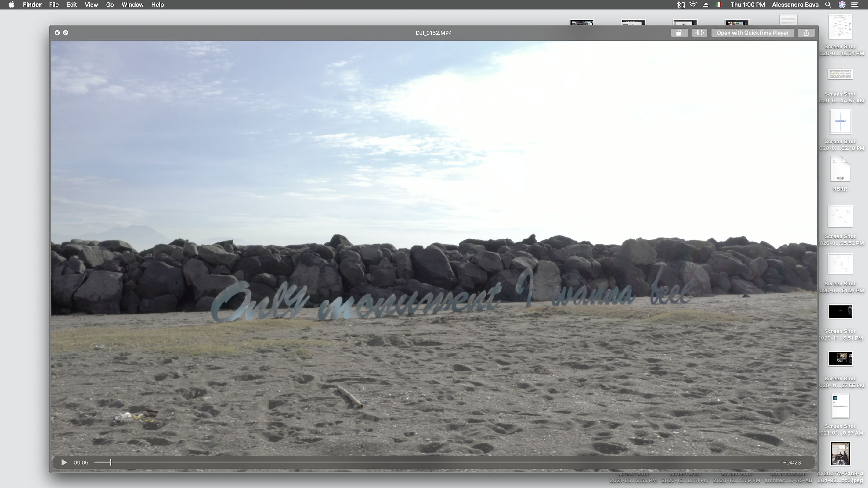
Task: Click the video scrubber playhead at 00:06
Action: click(110, 462)
